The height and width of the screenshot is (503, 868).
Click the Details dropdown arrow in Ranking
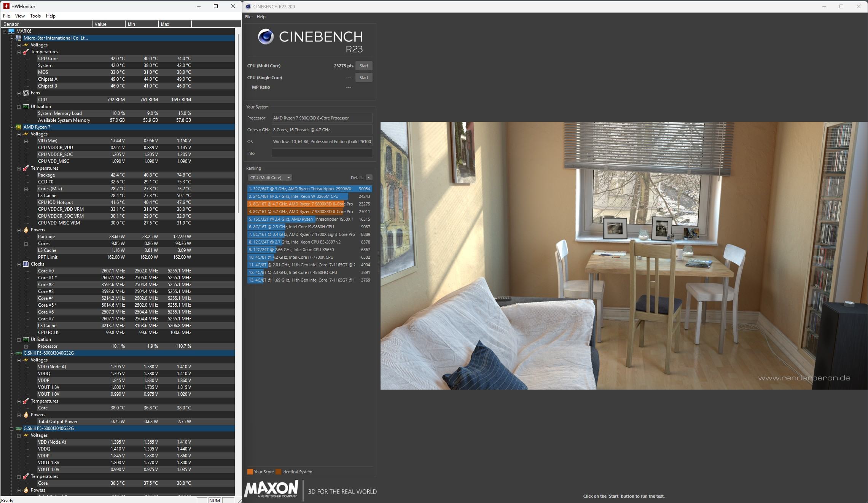coord(369,178)
